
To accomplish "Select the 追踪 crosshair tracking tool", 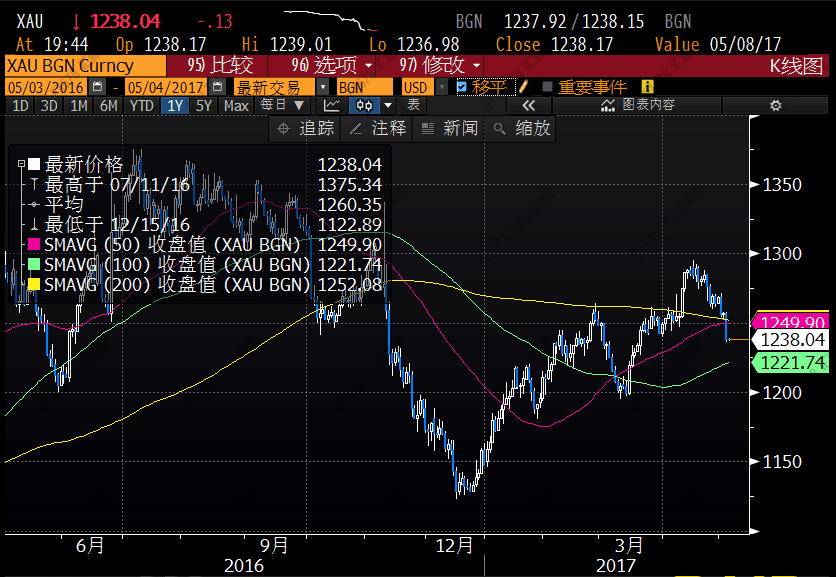I will [x=304, y=128].
